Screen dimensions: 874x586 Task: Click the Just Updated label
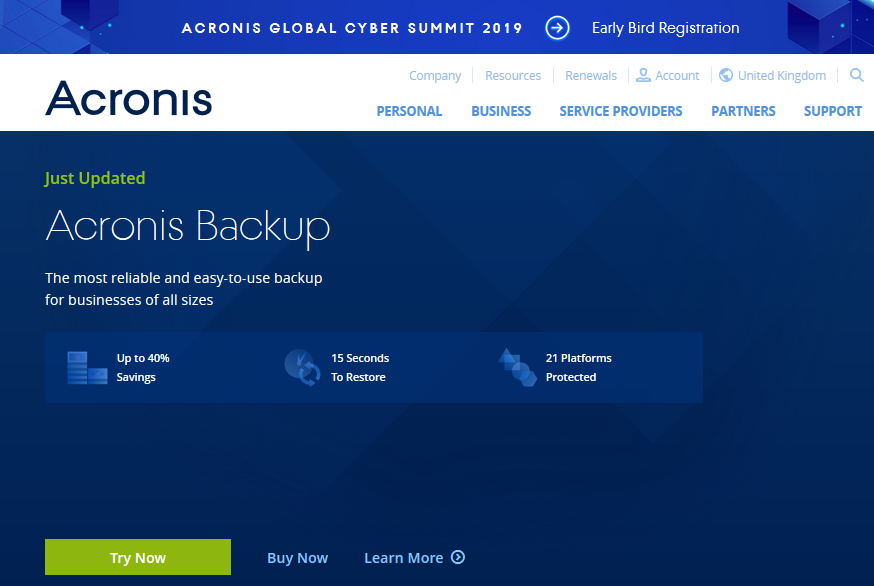(95, 178)
